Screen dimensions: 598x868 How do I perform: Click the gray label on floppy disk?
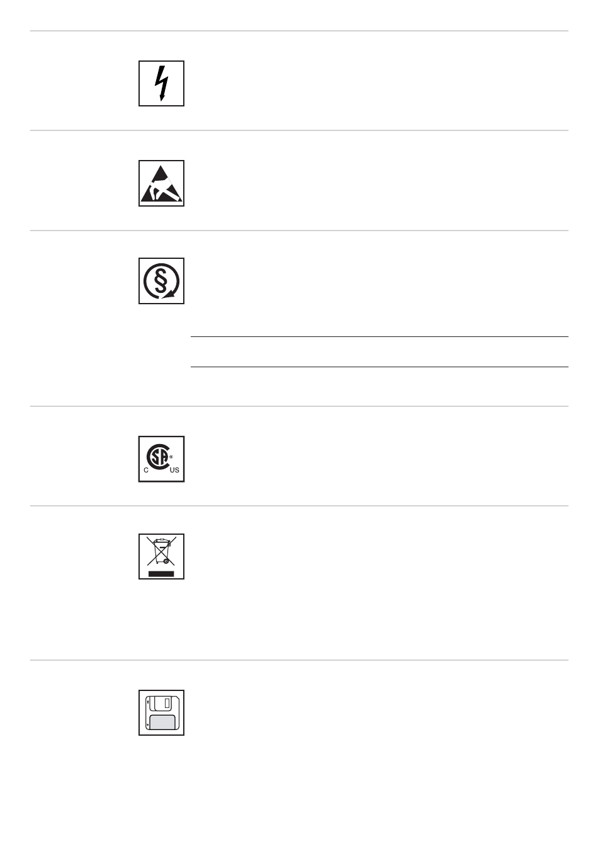pos(164,722)
